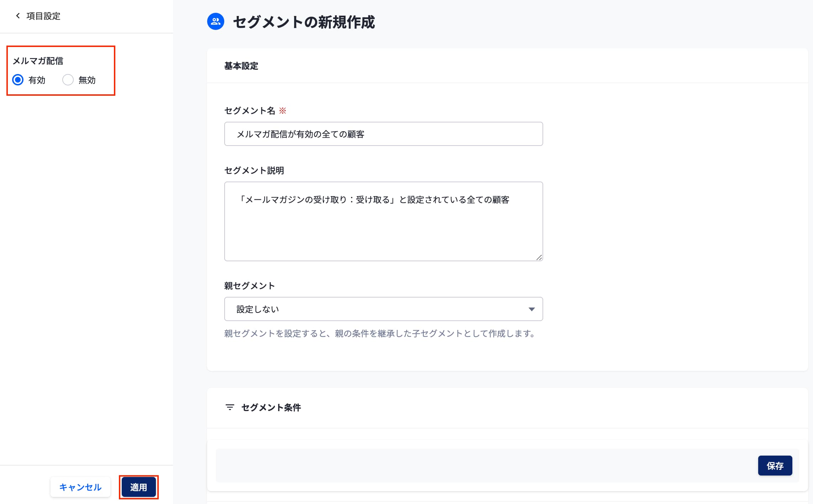Click the required mark beside セグメント名
The image size is (813, 504).
[283, 111]
